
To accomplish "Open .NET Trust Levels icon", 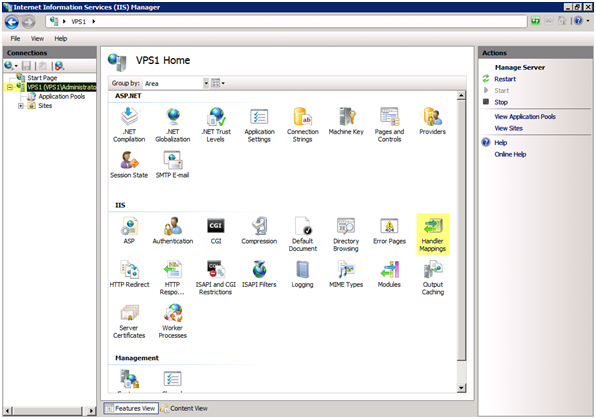I will click(216, 124).
